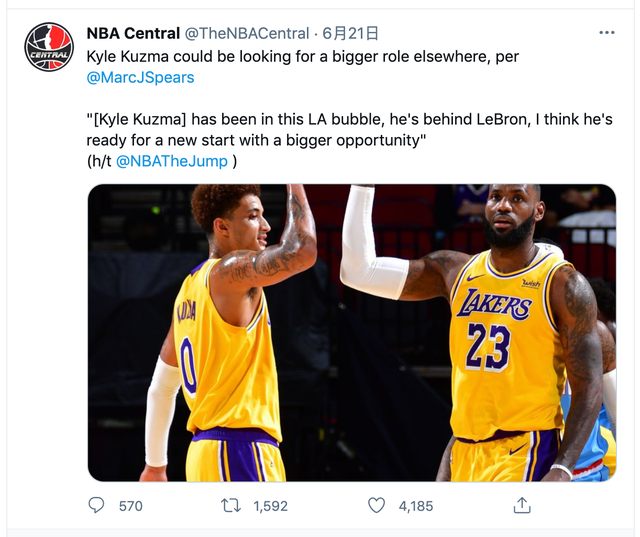Click the "(h/t" text before the mention
This screenshot has width=640, height=537.
pos(99,161)
